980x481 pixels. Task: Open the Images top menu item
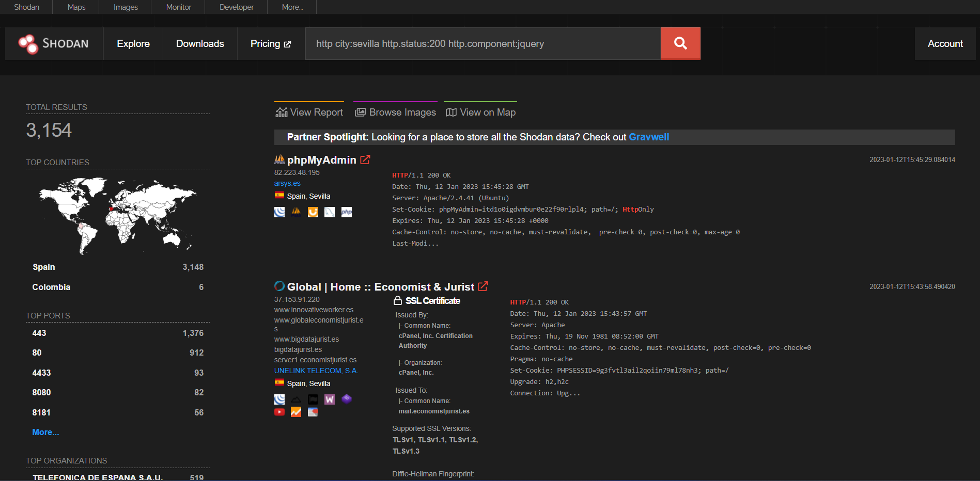pyautogui.click(x=126, y=7)
